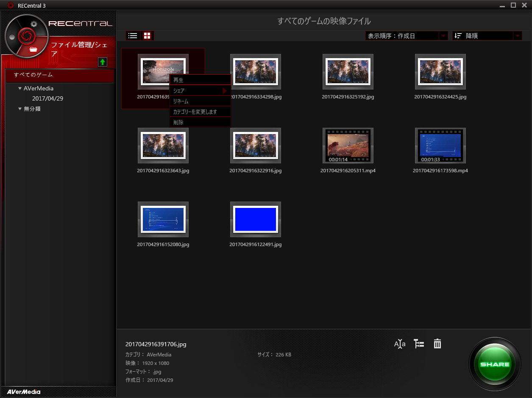Click the trash can delete icon

click(437, 344)
